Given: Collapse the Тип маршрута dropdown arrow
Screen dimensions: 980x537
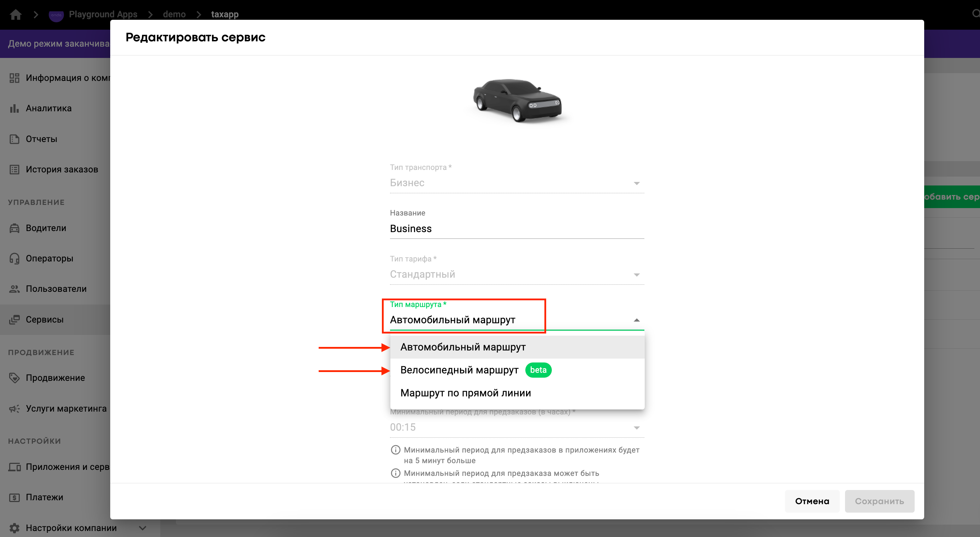Looking at the screenshot, I should point(637,320).
